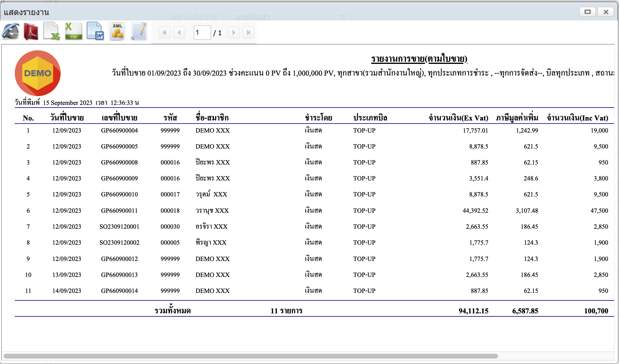Click the DEMO logo image
Viewport: 619px width, 364px height.
(38, 73)
